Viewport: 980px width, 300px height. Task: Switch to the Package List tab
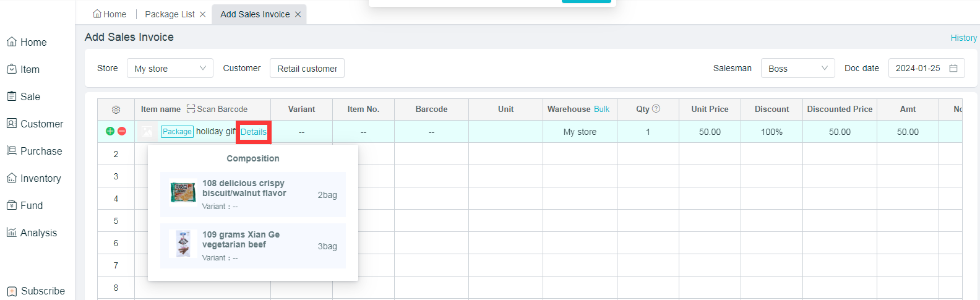170,14
